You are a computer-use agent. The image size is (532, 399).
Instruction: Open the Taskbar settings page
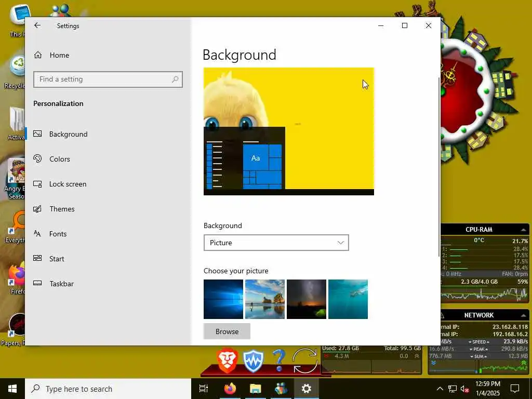(x=54, y=284)
